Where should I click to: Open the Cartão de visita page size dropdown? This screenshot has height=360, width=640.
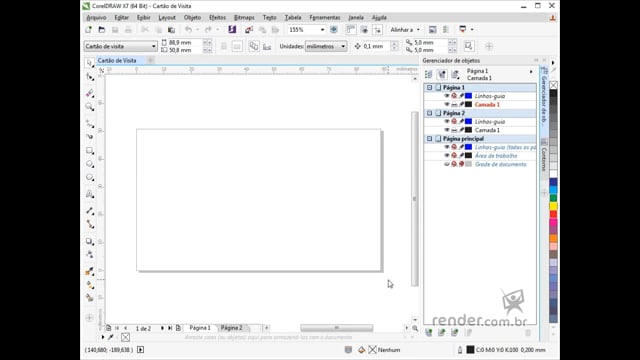click(x=153, y=47)
